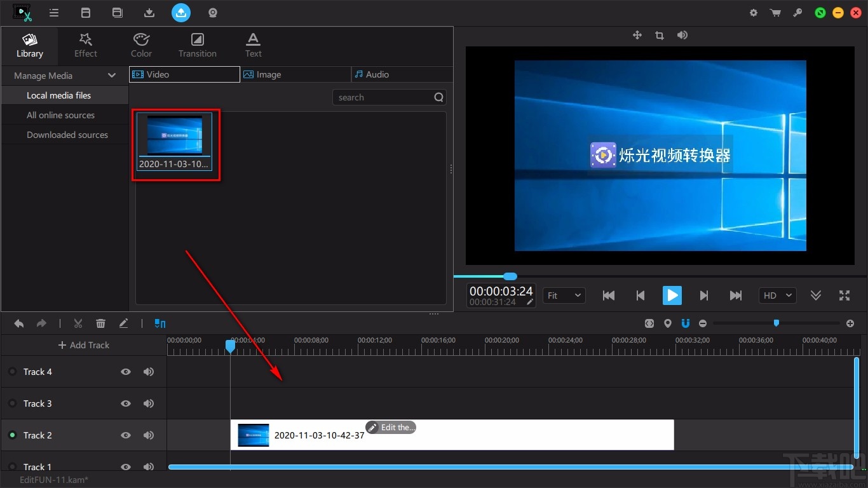Hide Track 4 using eye icon

click(x=126, y=372)
